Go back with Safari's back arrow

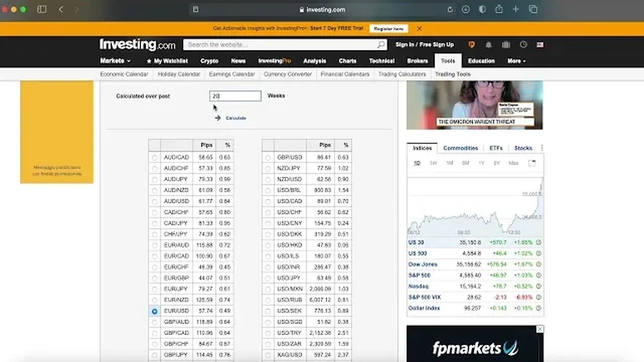(x=61, y=9)
